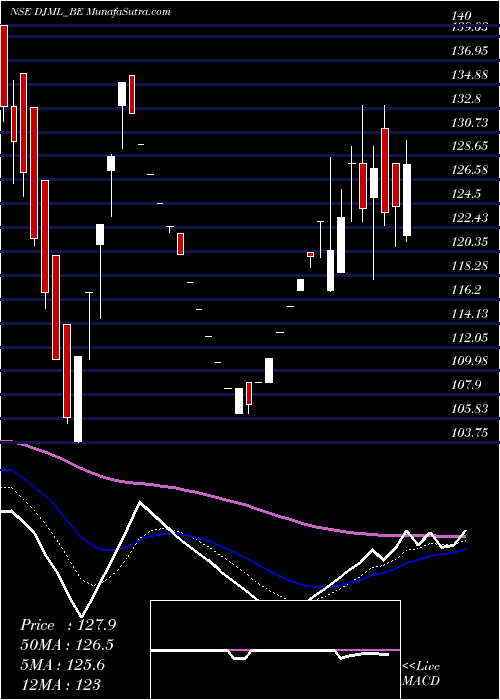The height and width of the screenshot is (700, 500).
Task: Click the NSE DJML_BE MunafaSutra.com chart title
Action: tap(90, 12)
